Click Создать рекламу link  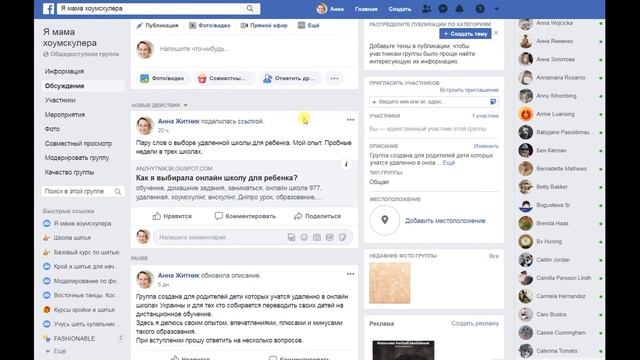[475, 323]
